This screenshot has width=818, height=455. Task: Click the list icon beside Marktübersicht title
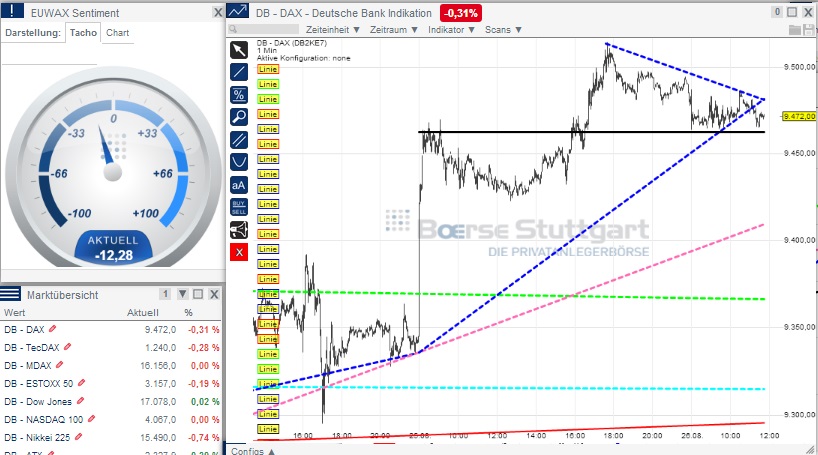[x=10, y=294]
